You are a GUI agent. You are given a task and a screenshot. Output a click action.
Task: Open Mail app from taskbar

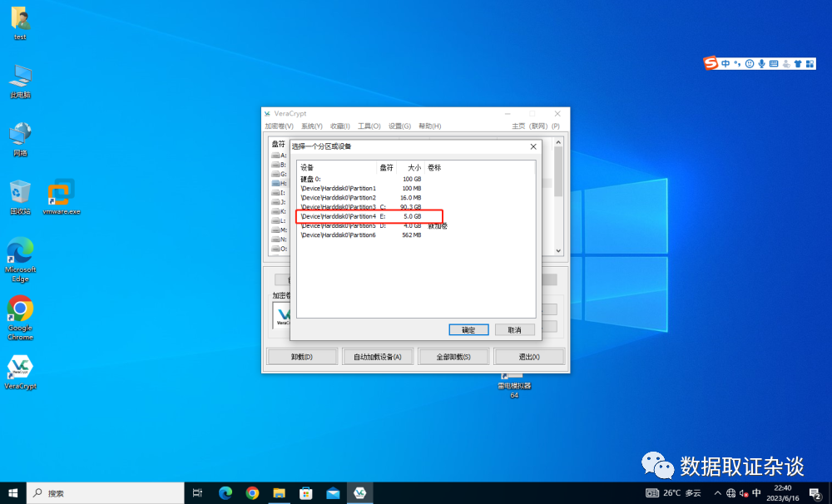tap(334, 493)
